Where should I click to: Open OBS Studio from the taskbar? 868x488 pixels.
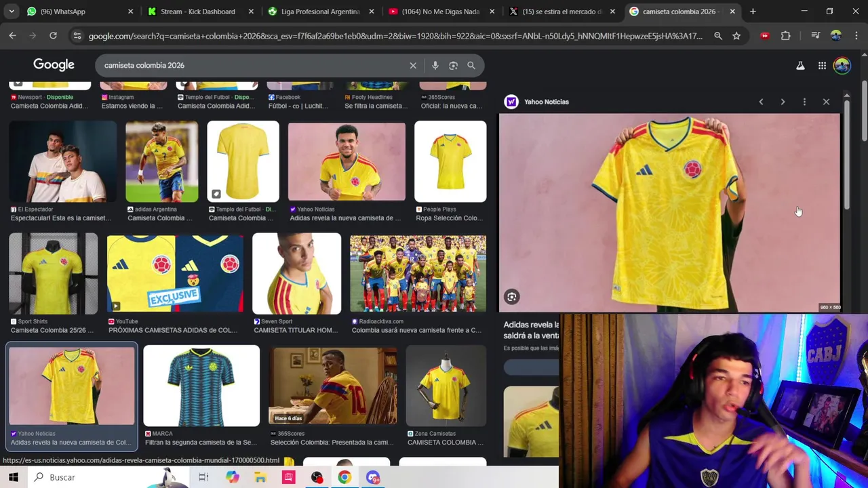[x=317, y=477]
